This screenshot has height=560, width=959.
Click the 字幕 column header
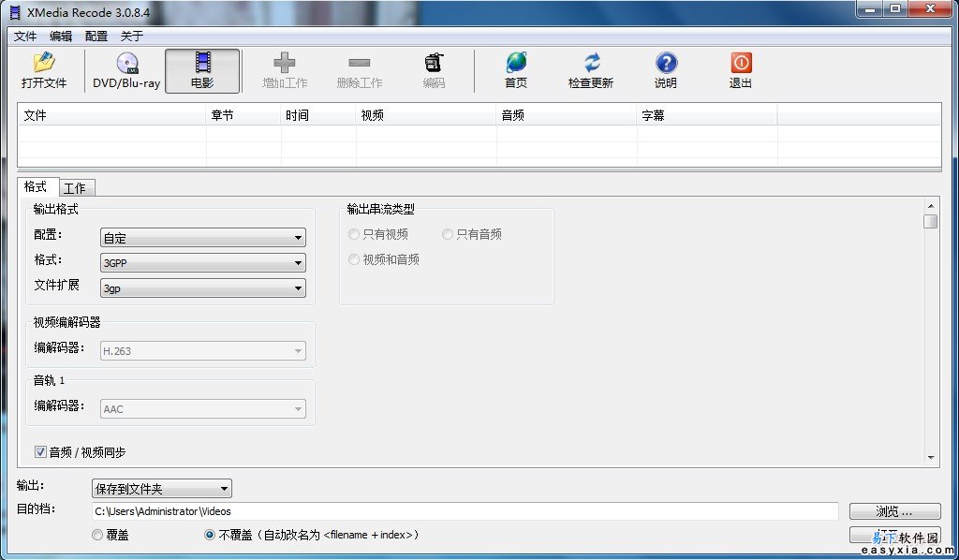(x=707, y=115)
